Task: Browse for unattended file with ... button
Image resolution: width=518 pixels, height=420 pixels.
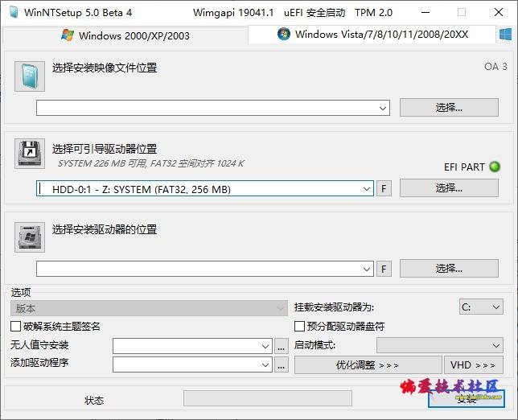Action: (282, 346)
